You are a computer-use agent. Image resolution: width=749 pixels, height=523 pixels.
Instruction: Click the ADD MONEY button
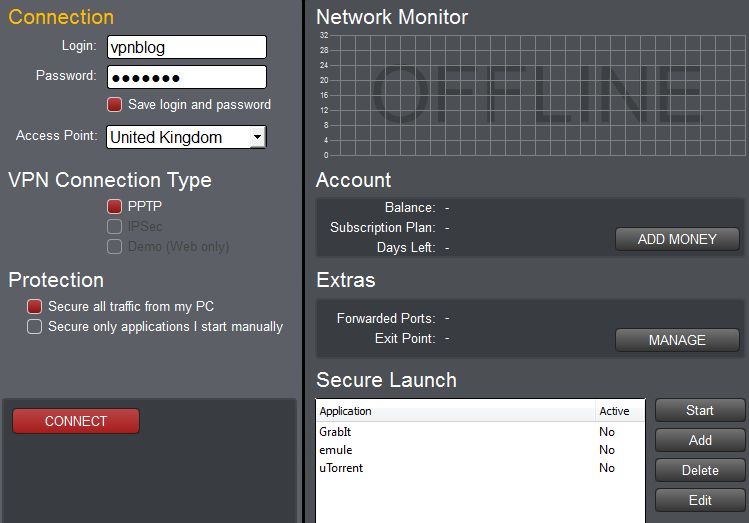677,239
